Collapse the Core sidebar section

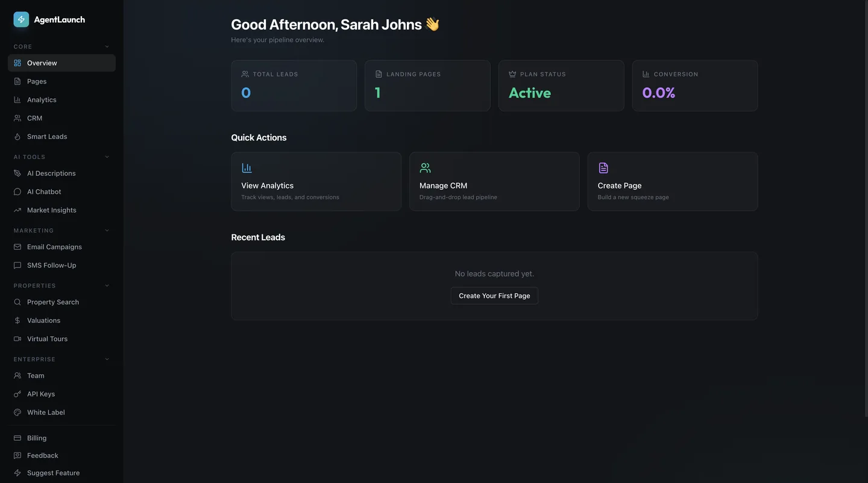pyautogui.click(x=107, y=46)
